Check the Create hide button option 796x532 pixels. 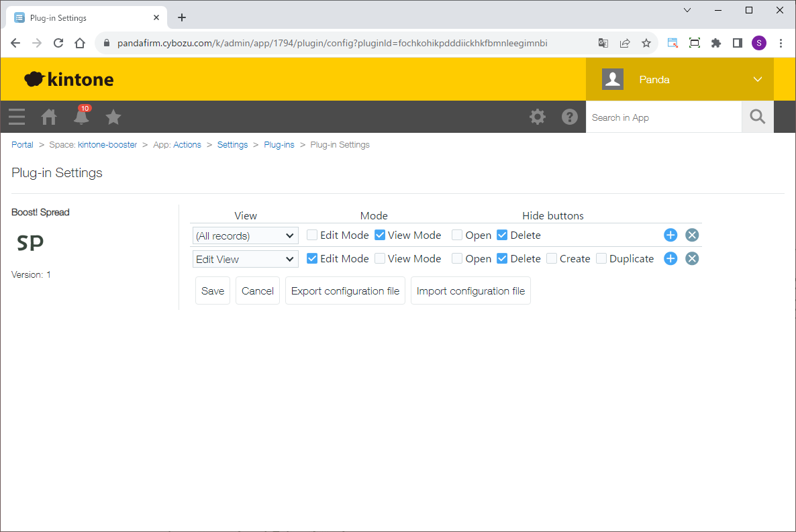coord(552,259)
